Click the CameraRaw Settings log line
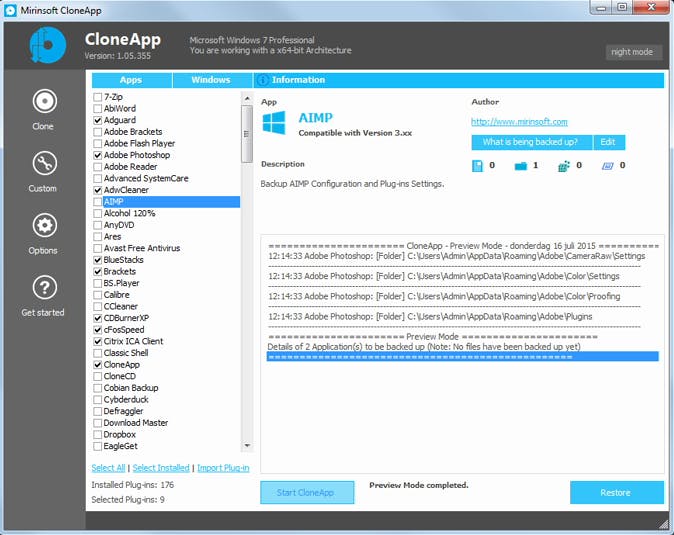The image size is (674, 535). 457,256
